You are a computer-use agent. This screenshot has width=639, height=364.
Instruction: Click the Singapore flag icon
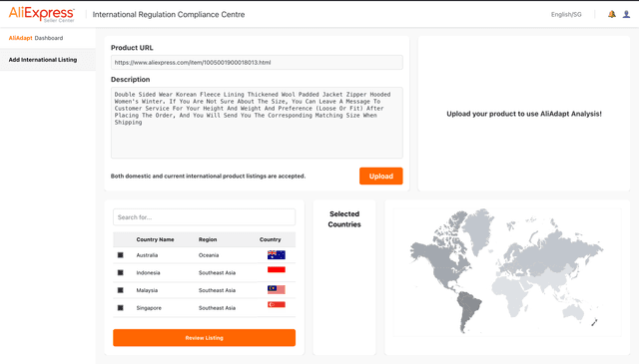tap(277, 304)
